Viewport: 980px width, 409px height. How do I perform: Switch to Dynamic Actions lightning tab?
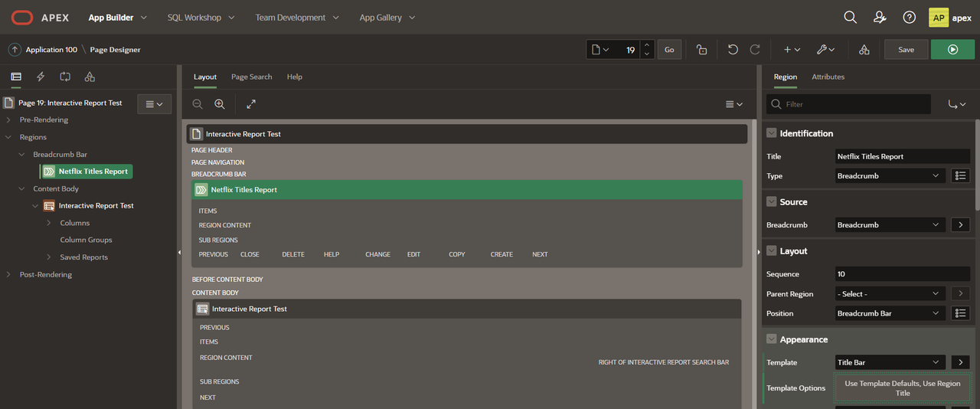pyautogui.click(x=41, y=77)
